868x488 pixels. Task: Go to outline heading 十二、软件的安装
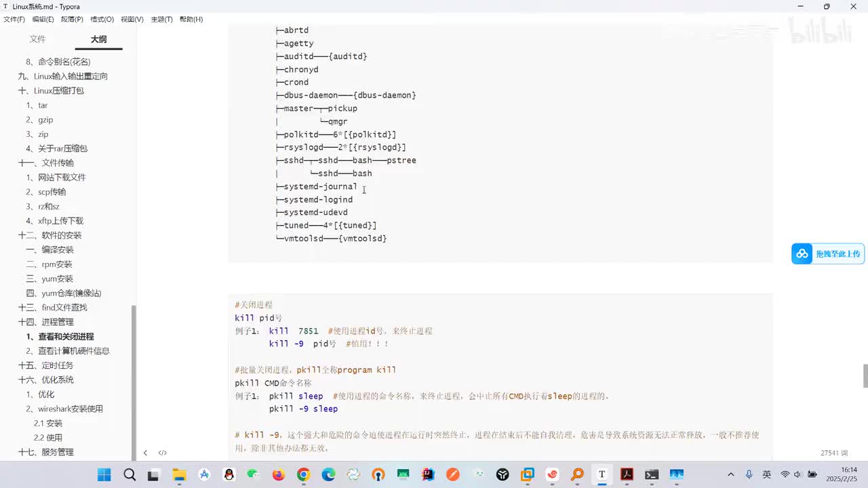tap(50, 235)
